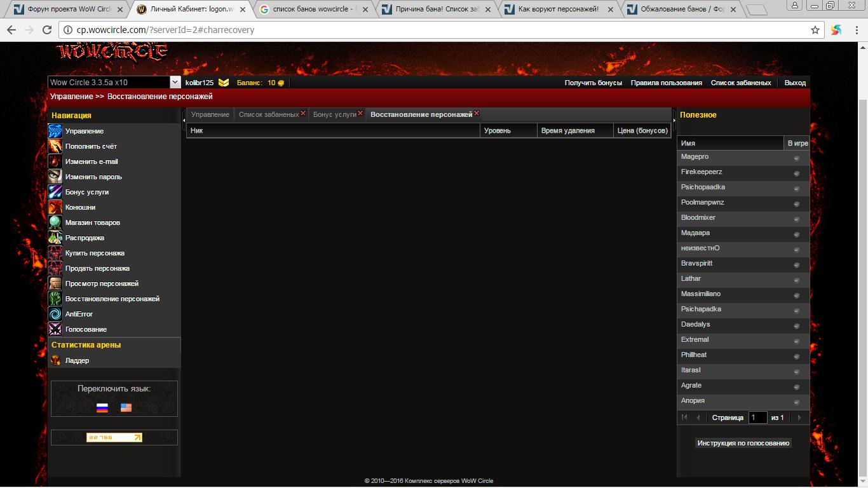Click the AntiError swirl icon

point(55,314)
